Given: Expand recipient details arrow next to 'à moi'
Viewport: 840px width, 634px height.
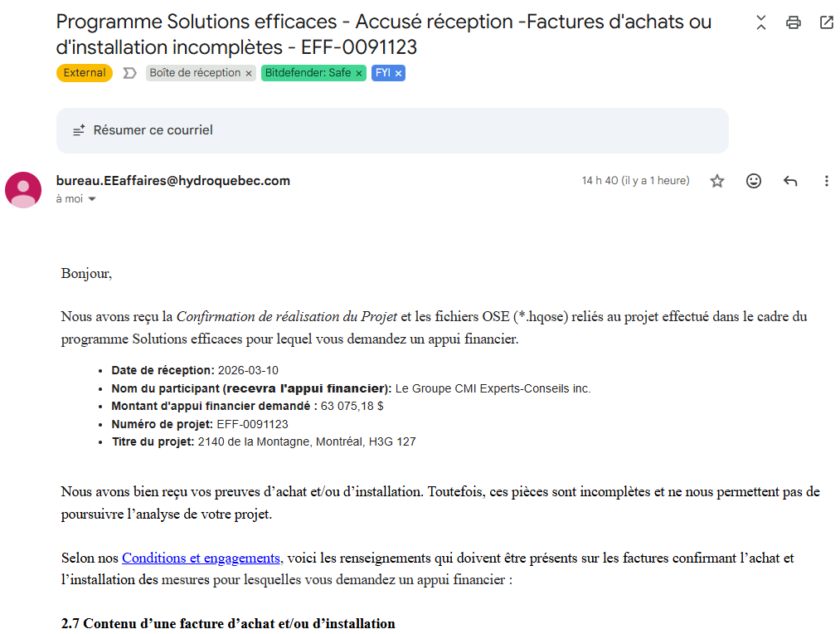Looking at the screenshot, I should 92,199.
